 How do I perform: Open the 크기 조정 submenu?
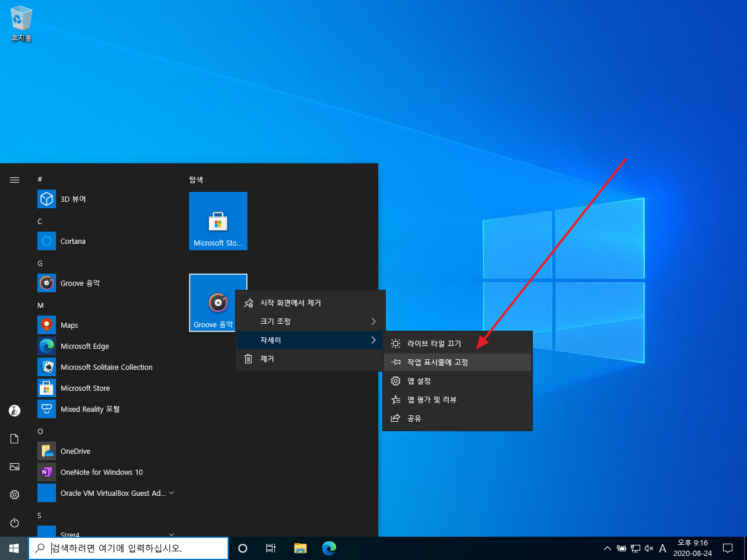tap(310, 321)
